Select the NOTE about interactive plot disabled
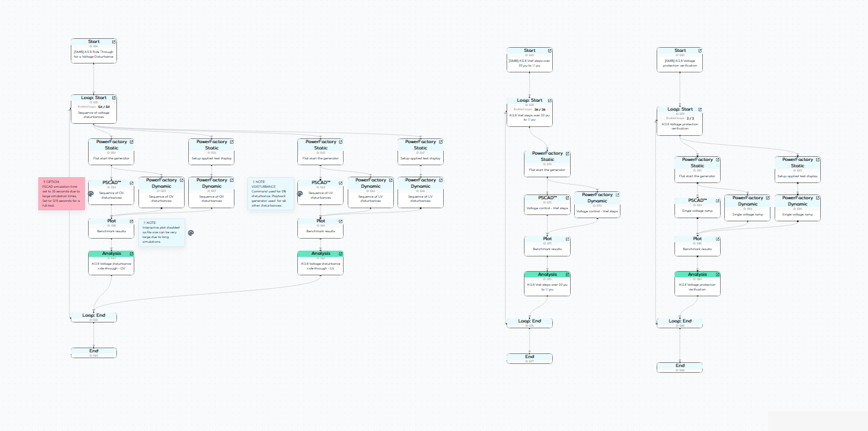This screenshot has height=431, width=868. click(x=162, y=232)
